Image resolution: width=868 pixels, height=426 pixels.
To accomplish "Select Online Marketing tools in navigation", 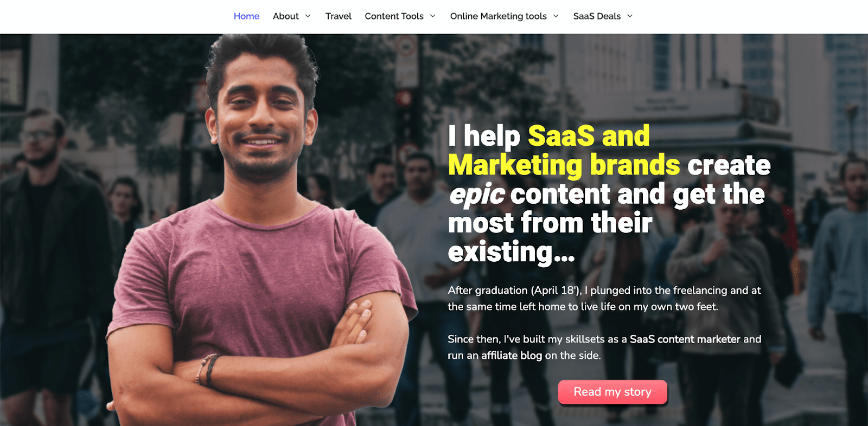I will point(498,16).
